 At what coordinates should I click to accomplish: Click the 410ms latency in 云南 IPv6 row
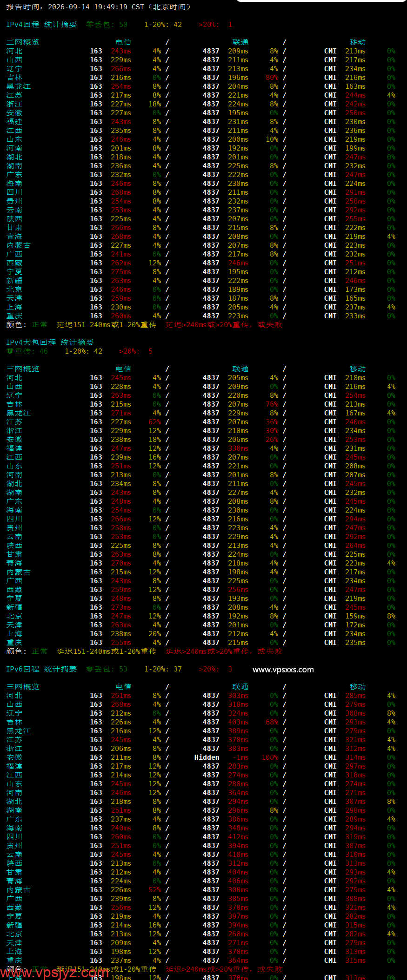point(238,855)
